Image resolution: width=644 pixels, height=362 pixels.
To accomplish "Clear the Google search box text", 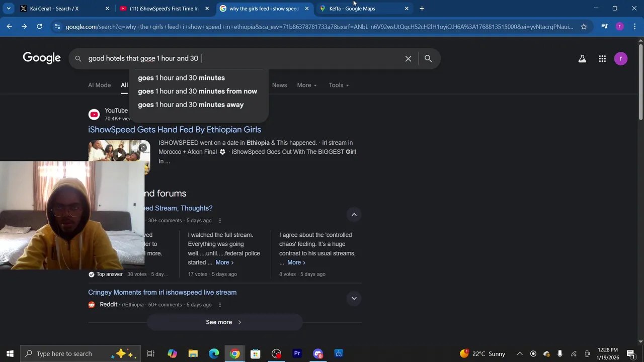I will pyautogui.click(x=408, y=58).
